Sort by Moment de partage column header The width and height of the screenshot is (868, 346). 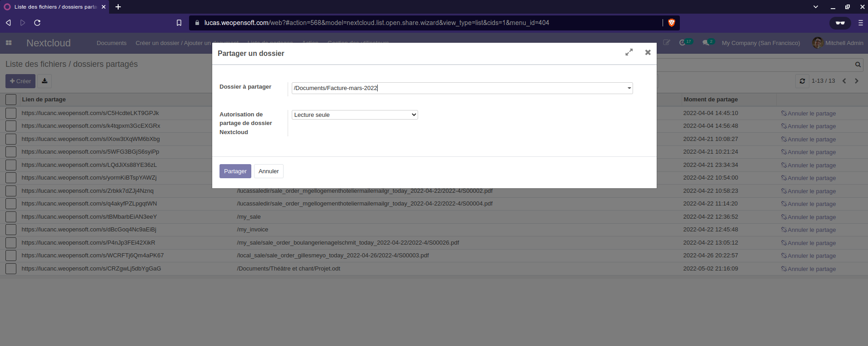711,99
